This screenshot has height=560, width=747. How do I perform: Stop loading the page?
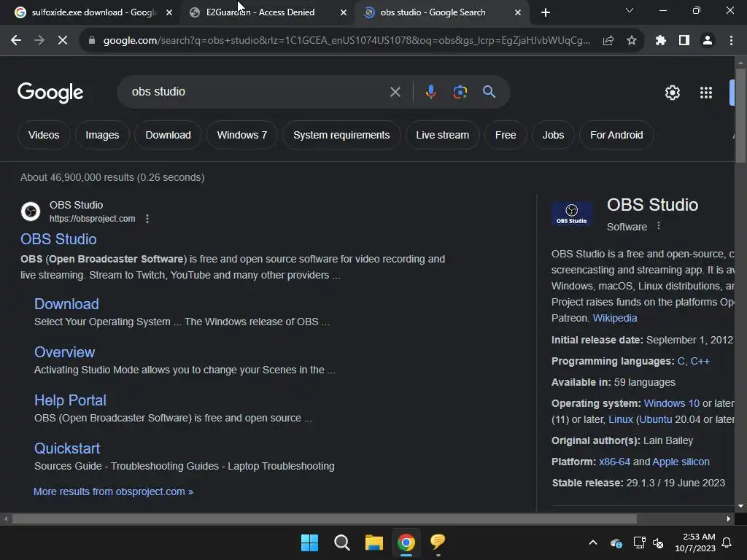tap(63, 41)
